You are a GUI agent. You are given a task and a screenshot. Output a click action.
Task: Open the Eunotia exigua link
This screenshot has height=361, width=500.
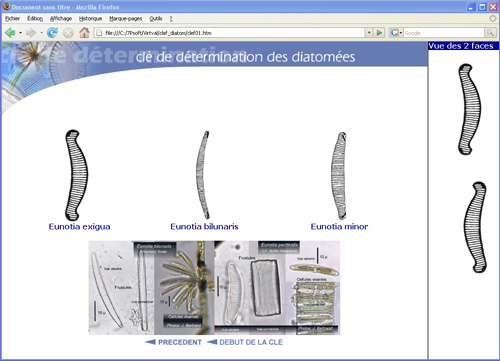click(x=79, y=226)
